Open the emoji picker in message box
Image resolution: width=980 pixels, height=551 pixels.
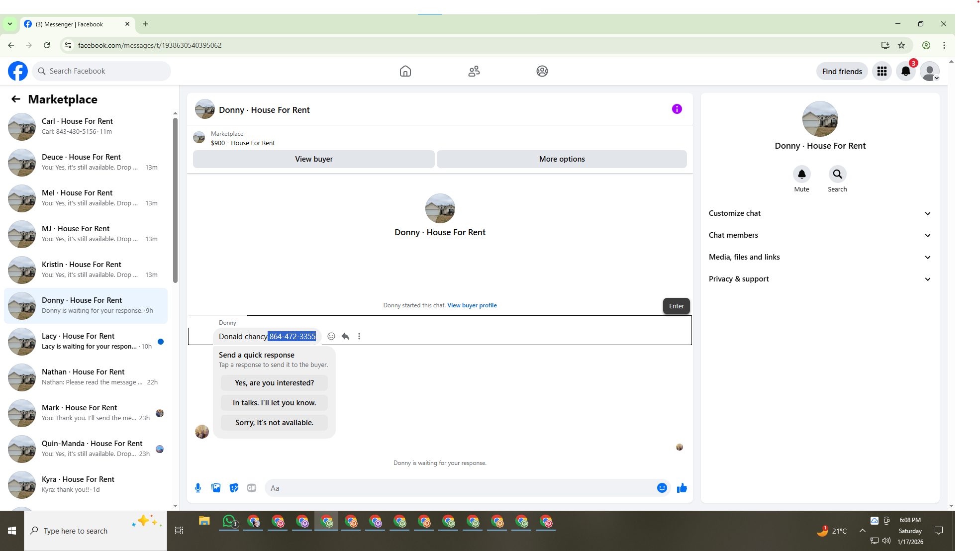pos(662,488)
